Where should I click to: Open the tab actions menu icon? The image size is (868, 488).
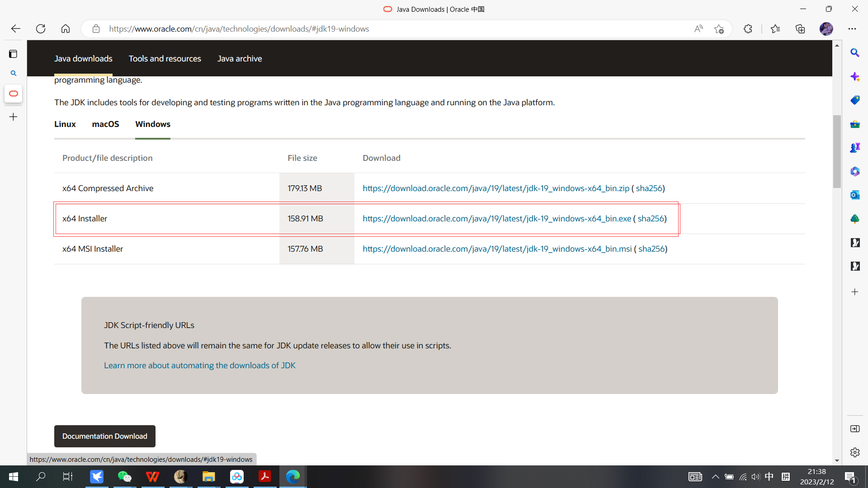click(x=13, y=54)
